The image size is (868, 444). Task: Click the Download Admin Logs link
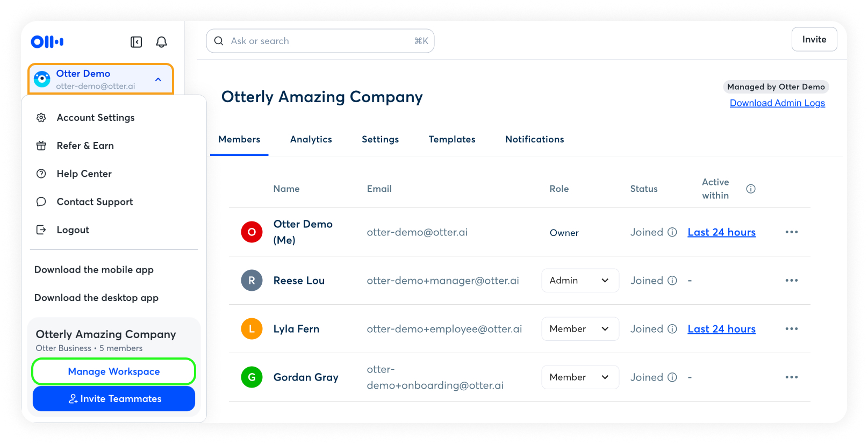[x=777, y=103]
